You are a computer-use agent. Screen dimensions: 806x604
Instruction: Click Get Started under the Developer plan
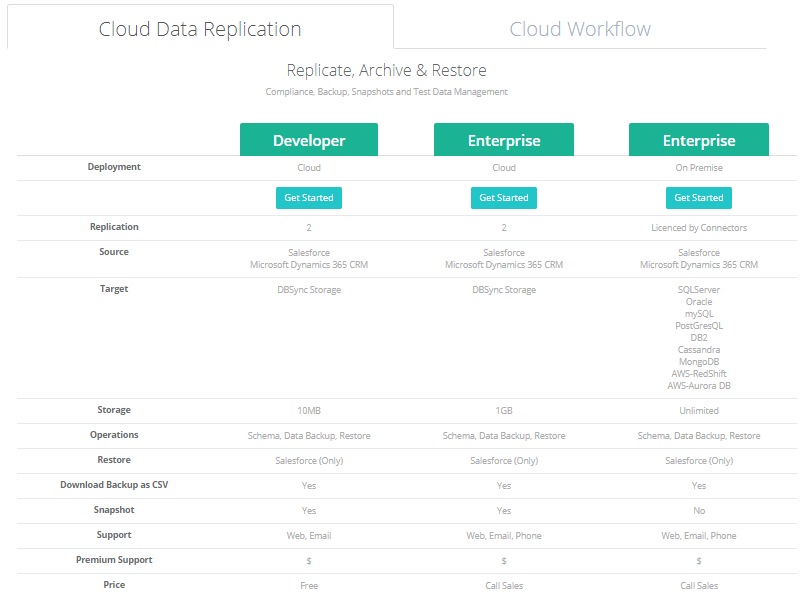pyautogui.click(x=309, y=198)
